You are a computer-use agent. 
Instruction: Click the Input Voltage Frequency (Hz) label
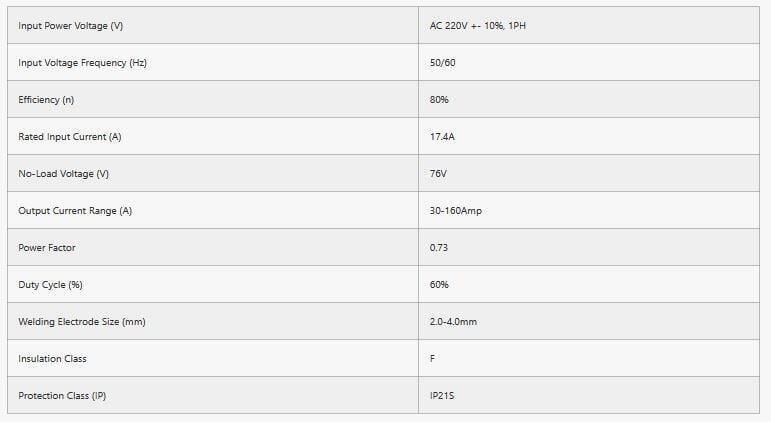click(x=82, y=62)
